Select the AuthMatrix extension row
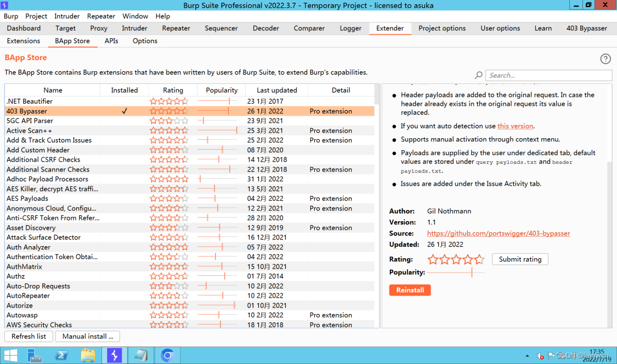Image resolution: width=617 pixels, height=364 pixels. [190, 266]
